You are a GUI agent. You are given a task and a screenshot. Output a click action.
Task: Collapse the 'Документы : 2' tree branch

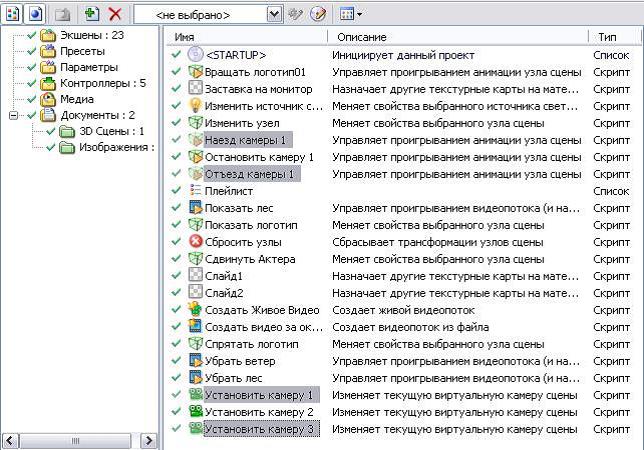pos(13,115)
